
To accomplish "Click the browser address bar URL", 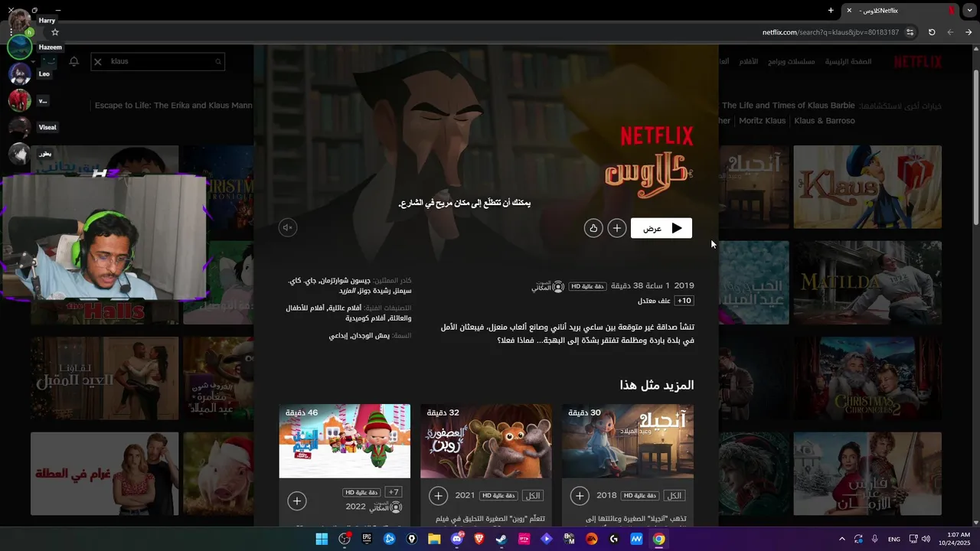I will 831,32.
